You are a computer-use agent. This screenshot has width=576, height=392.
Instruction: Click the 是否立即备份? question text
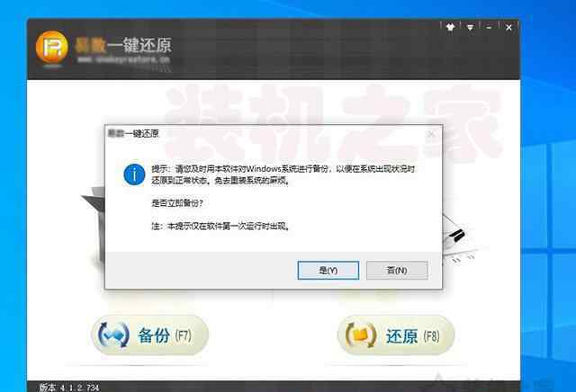(177, 203)
